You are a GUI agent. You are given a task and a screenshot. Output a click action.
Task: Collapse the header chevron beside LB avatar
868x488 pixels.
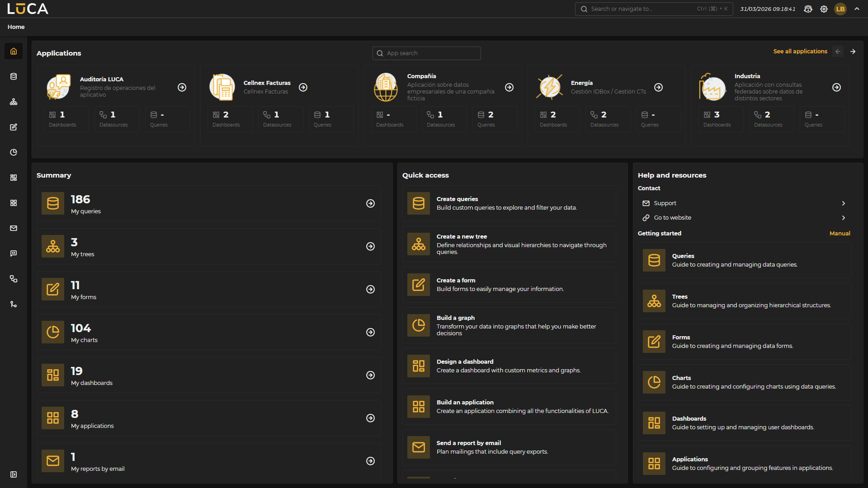pos(857,9)
